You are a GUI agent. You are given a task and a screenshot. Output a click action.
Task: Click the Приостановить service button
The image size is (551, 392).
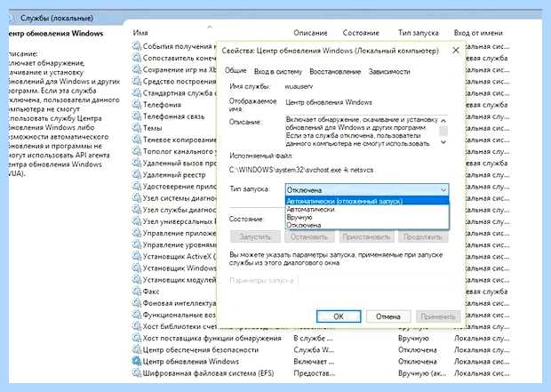click(x=366, y=237)
